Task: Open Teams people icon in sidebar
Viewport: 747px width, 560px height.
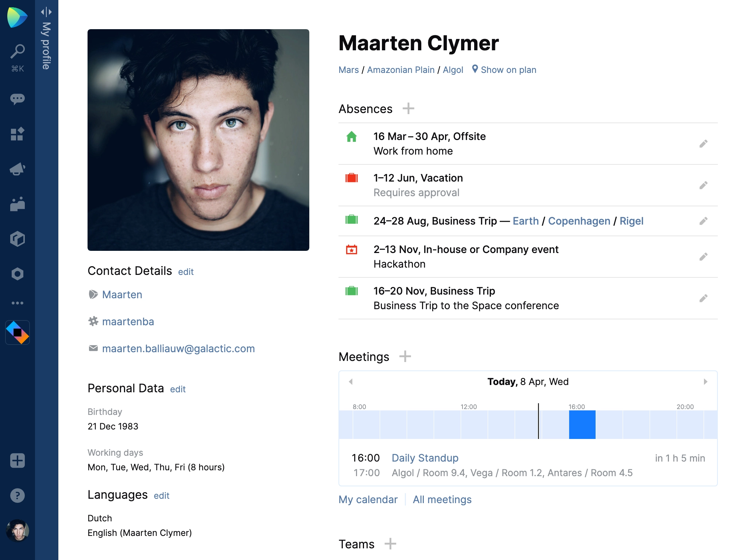Action: coord(17,204)
